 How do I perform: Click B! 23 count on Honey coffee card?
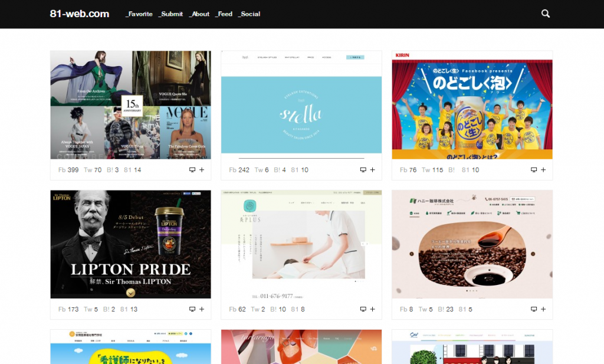click(446, 309)
